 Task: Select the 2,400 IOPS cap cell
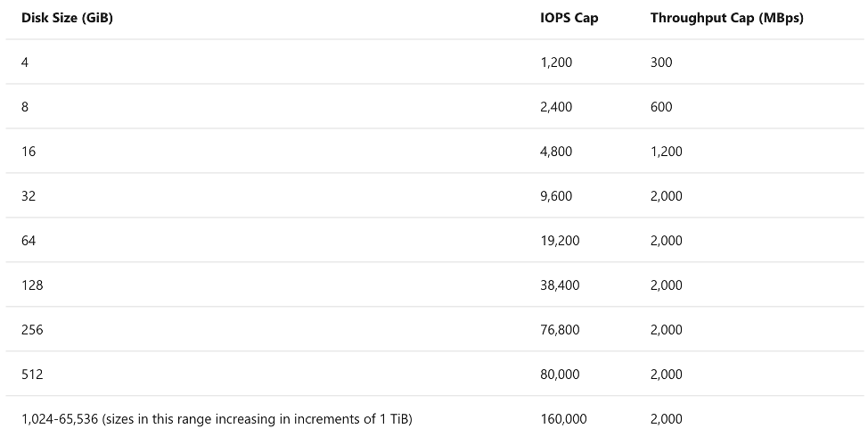[556, 107]
